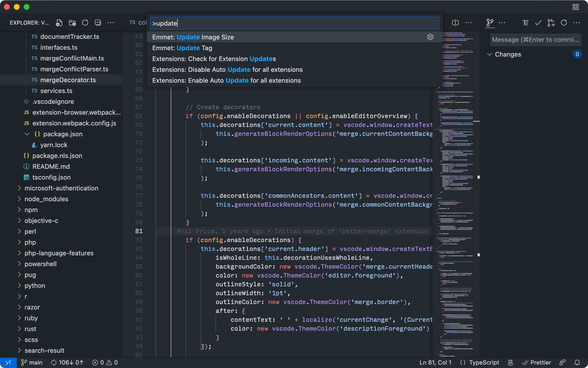Click the commit message input field
The image size is (588, 368).
535,40
